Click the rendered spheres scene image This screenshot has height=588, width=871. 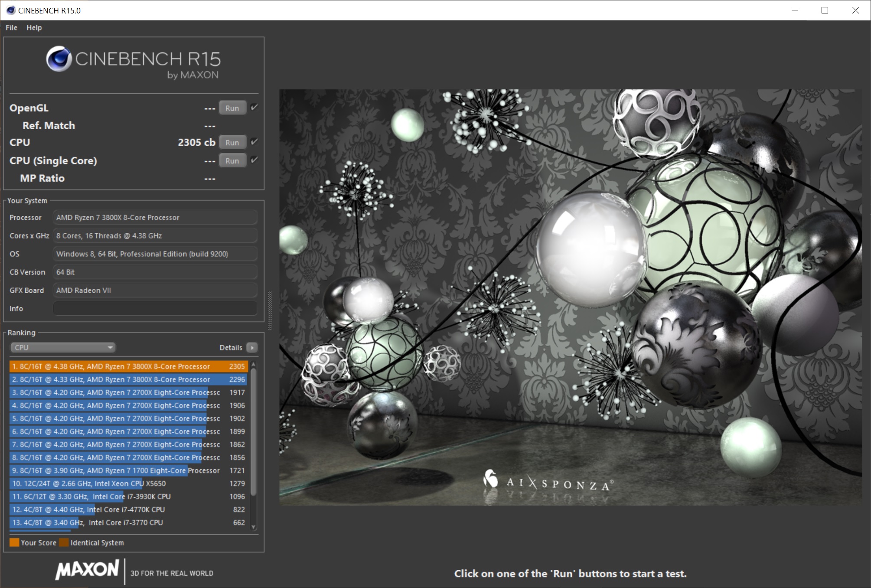[x=571, y=297]
